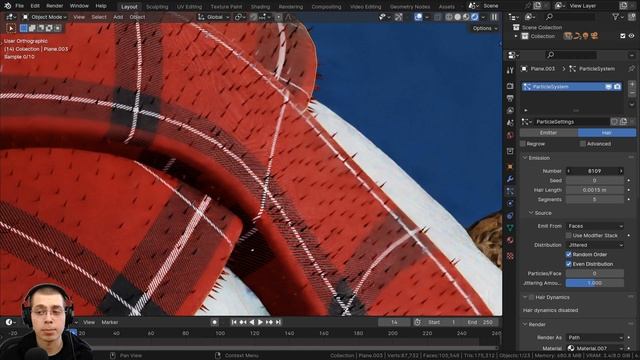The height and width of the screenshot is (360, 640).
Task: Open the Modifiers properties tab
Action: click(510, 179)
